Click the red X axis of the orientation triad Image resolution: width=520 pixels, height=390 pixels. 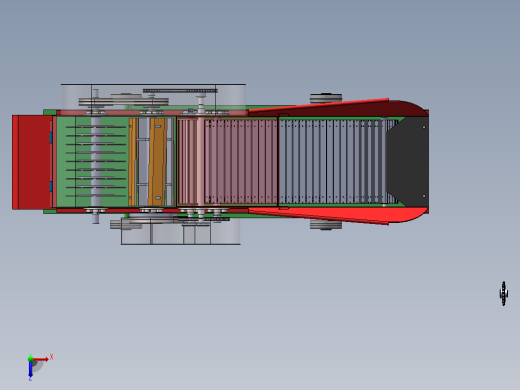pyautogui.click(x=41, y=359)
